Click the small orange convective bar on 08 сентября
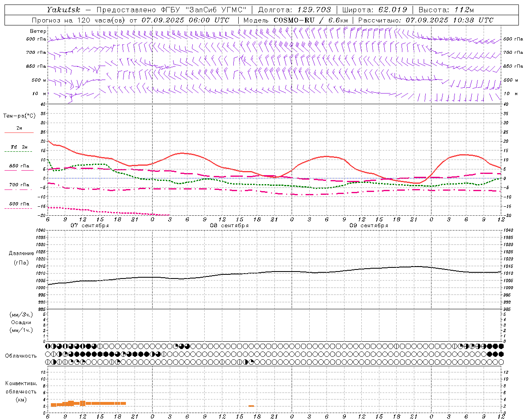Screen dimensions: 525x420 [251, 406]
